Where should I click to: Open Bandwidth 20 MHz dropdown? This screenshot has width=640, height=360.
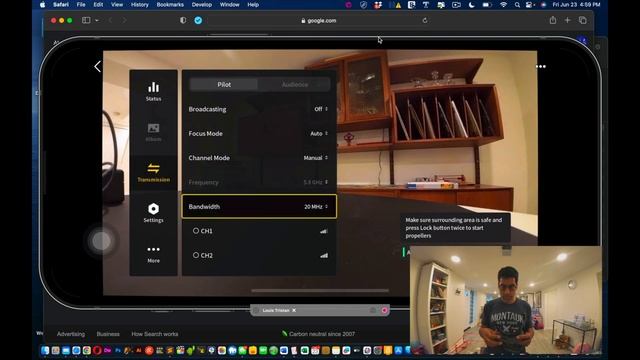316,207
